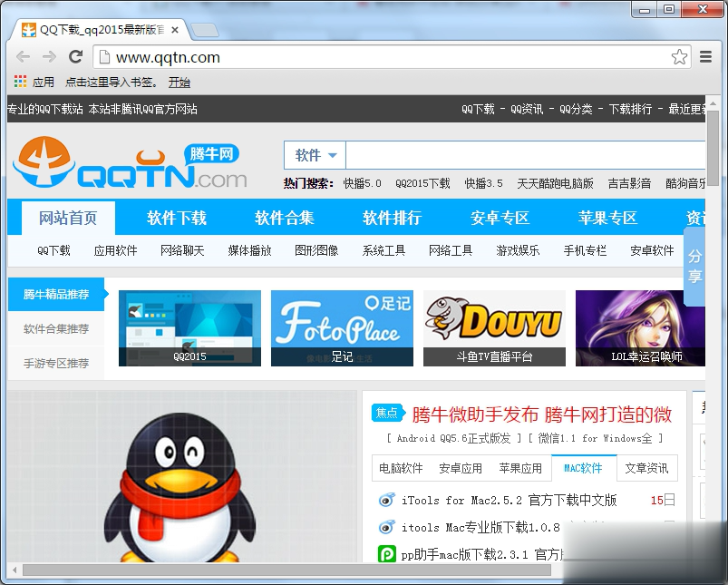This screenshot has height=585, width=728.
Task: Open a new tab button
Action: [205, 30]
